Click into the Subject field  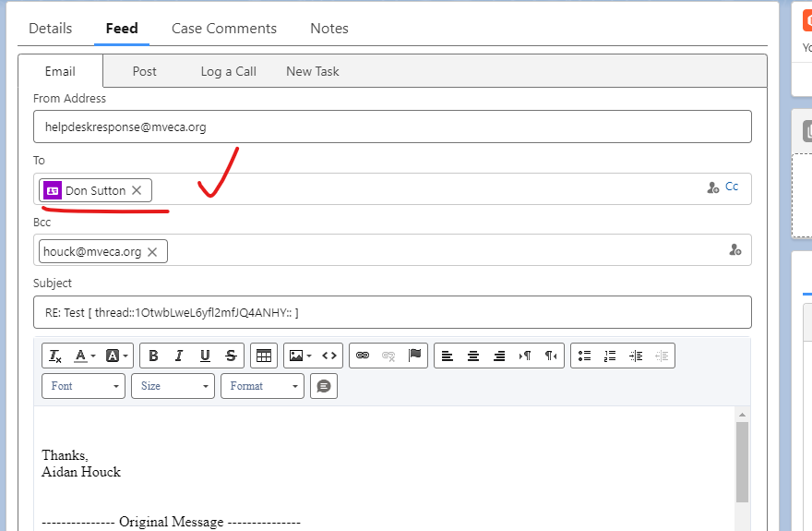coord(392,312)
